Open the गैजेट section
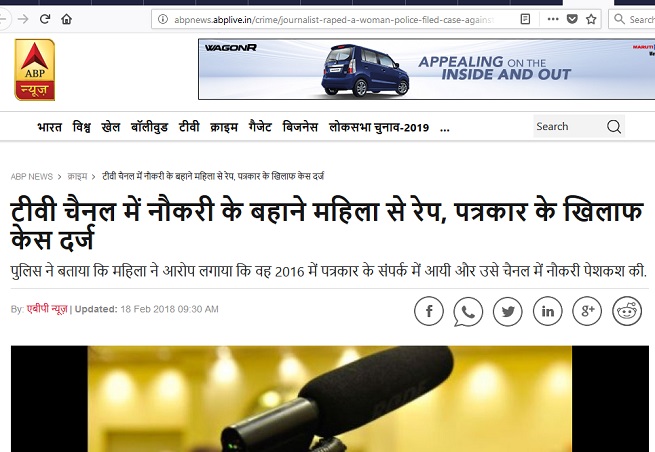Screen dimensions: 655x452 260,127
